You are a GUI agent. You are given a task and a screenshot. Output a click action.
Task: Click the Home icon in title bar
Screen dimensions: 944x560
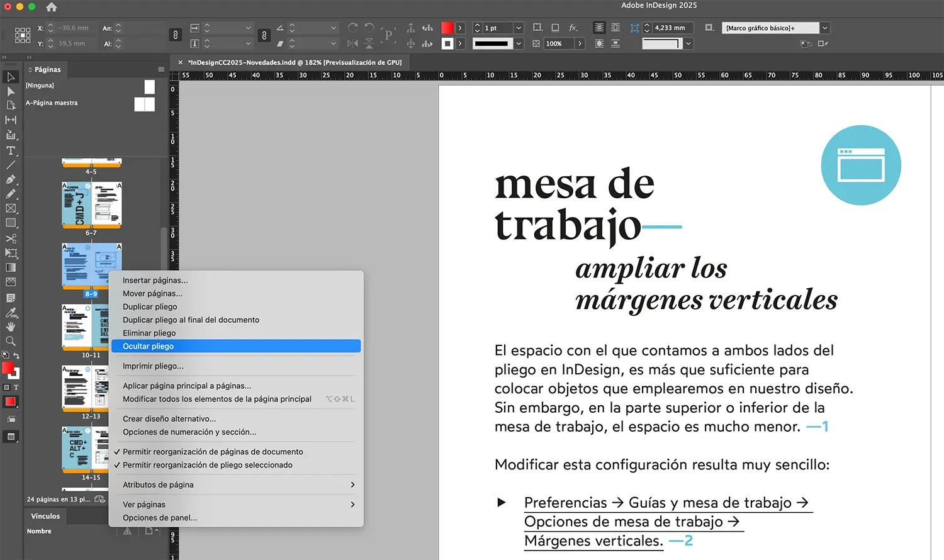tap(52, 7)
